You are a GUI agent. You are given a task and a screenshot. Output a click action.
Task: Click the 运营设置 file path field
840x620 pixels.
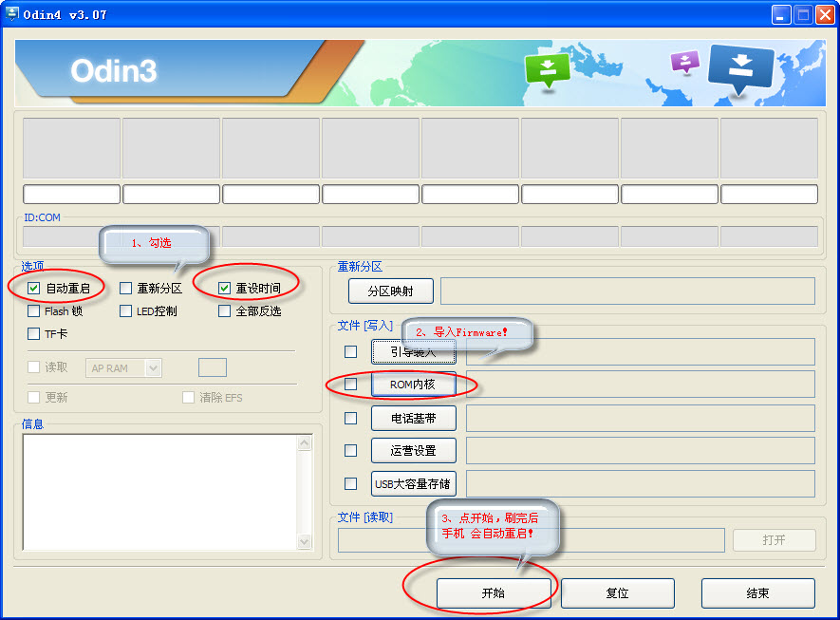(x=641, y=451)
